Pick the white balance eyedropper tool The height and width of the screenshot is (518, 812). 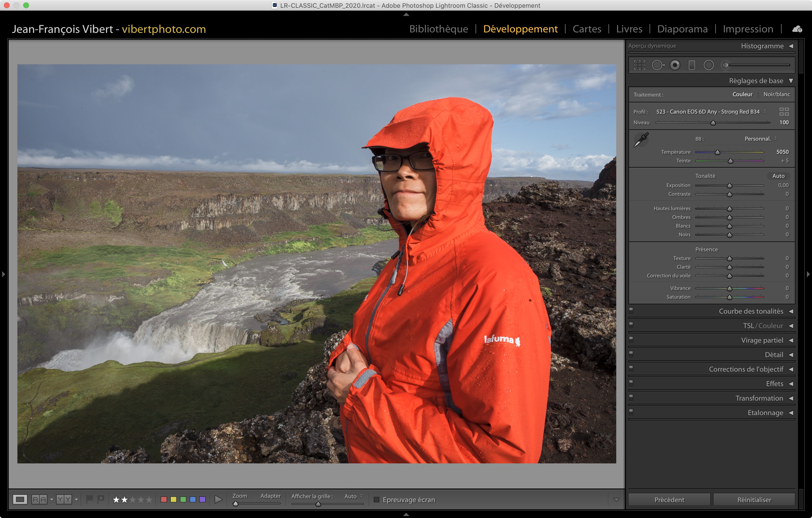[x=641, y=139]
